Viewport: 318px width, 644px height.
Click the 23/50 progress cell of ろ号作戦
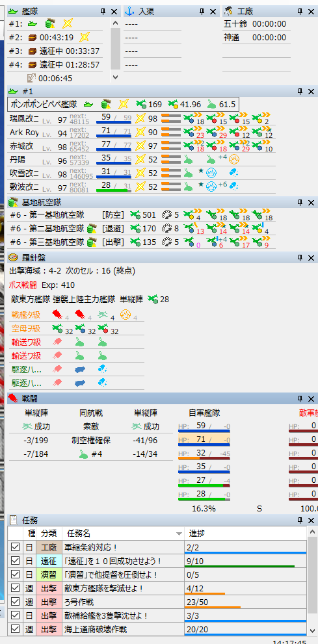coord(245,602)
